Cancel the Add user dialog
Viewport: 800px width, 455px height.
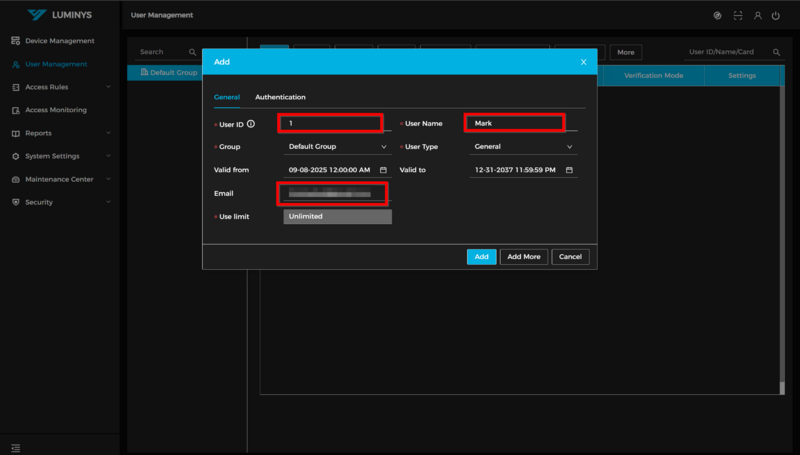pos(570,257)
